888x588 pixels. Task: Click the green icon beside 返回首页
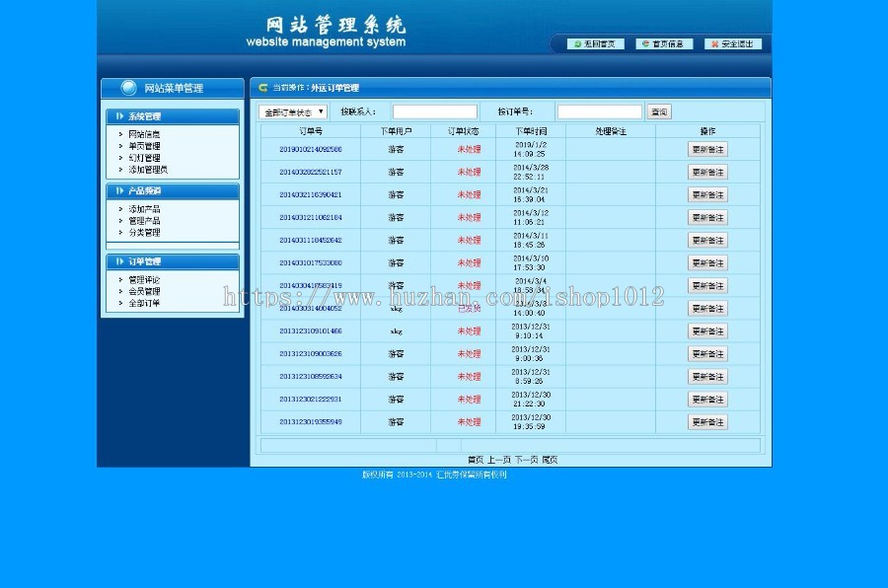point(576,43)
